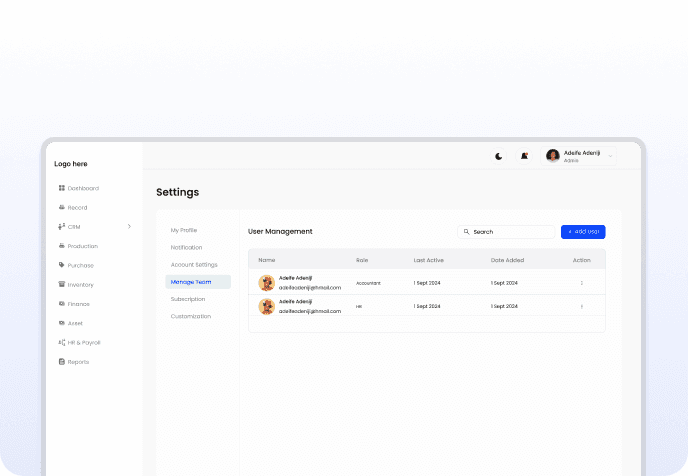Open actions menu for Accountant row
Image resolution: width=688 pixels, height=476 pixels.
coord(582,283)
